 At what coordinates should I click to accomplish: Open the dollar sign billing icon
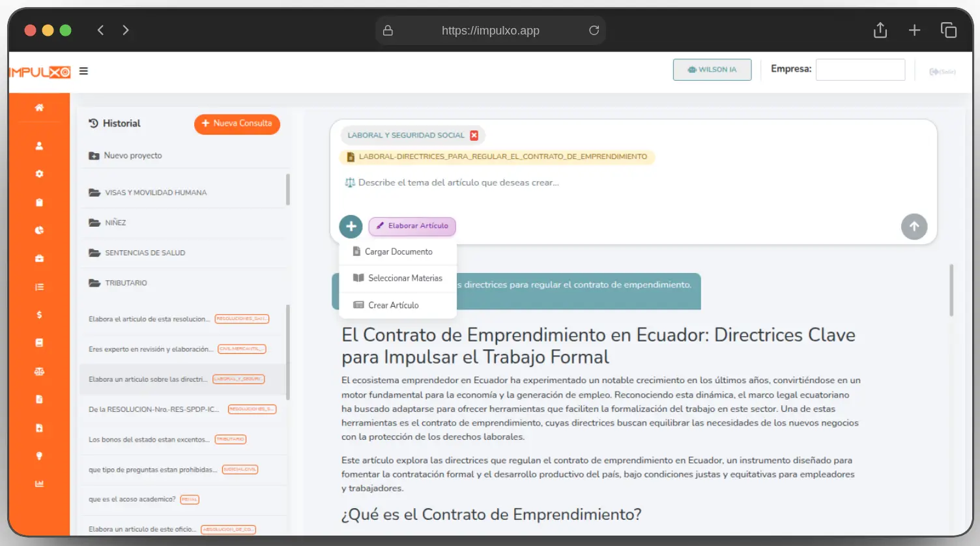(x=39, y=315)
